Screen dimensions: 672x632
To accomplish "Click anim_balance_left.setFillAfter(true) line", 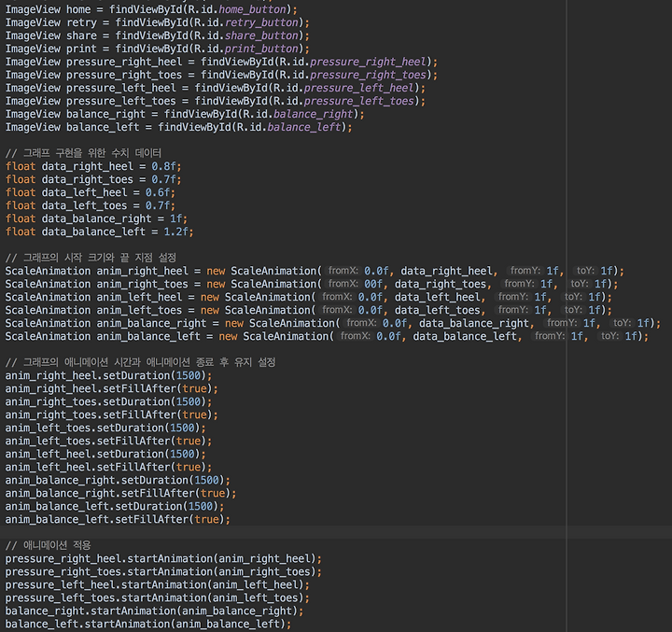I will [x=118, y=519].
